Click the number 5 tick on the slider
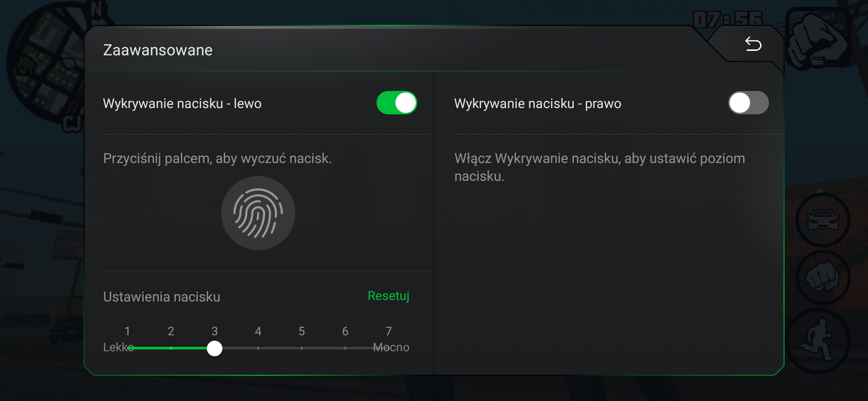 301,349
